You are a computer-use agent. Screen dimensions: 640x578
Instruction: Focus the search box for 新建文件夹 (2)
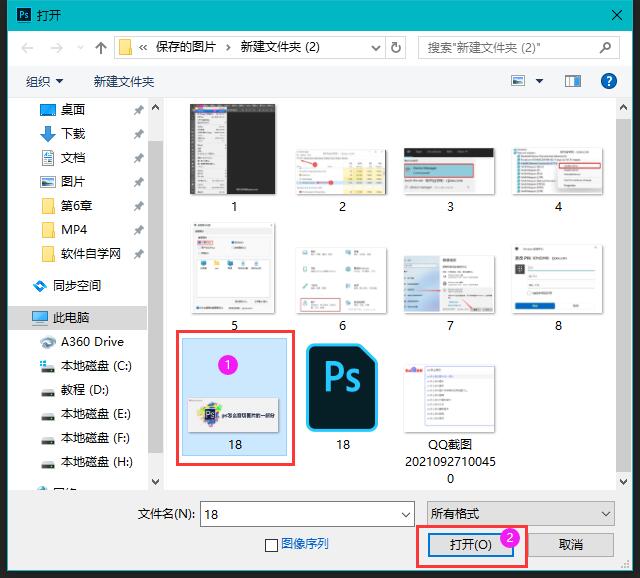tap(518, 48)
